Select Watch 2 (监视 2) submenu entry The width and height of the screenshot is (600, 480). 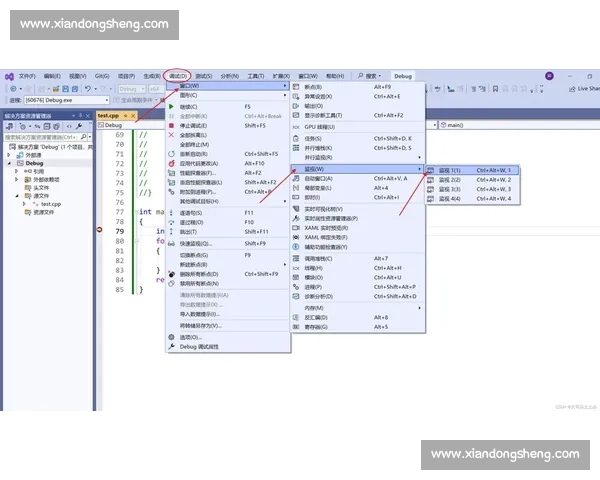(473, 180)
